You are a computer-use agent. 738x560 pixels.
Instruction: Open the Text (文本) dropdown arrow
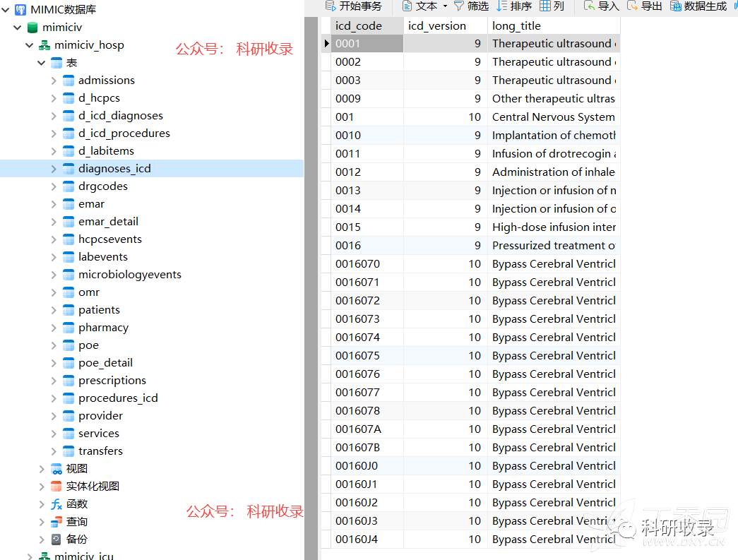click(445, 6)
